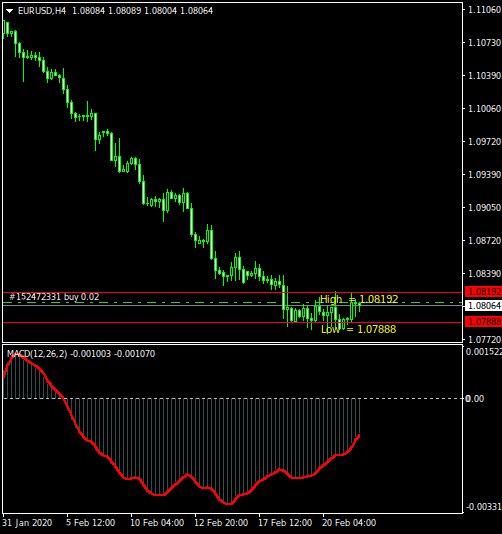
Task: Click the MACD(12,26,2) indicator label
Action: [37, 354]
